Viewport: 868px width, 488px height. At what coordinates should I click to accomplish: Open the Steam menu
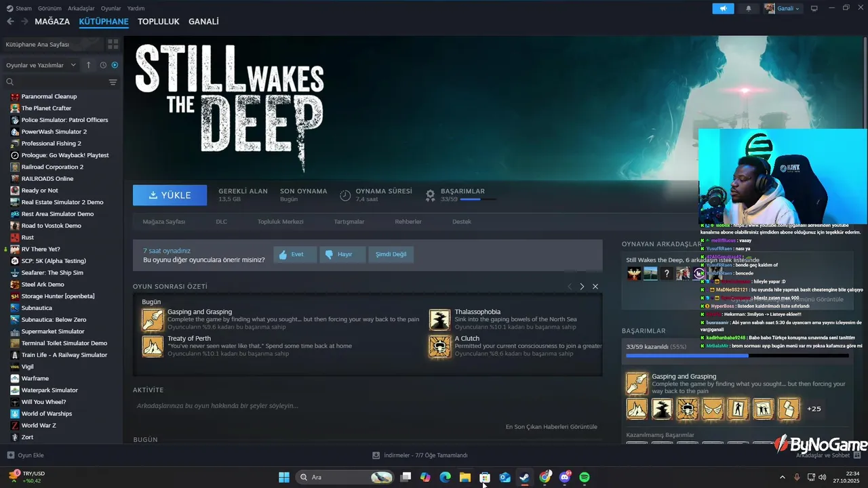[20, 8]
